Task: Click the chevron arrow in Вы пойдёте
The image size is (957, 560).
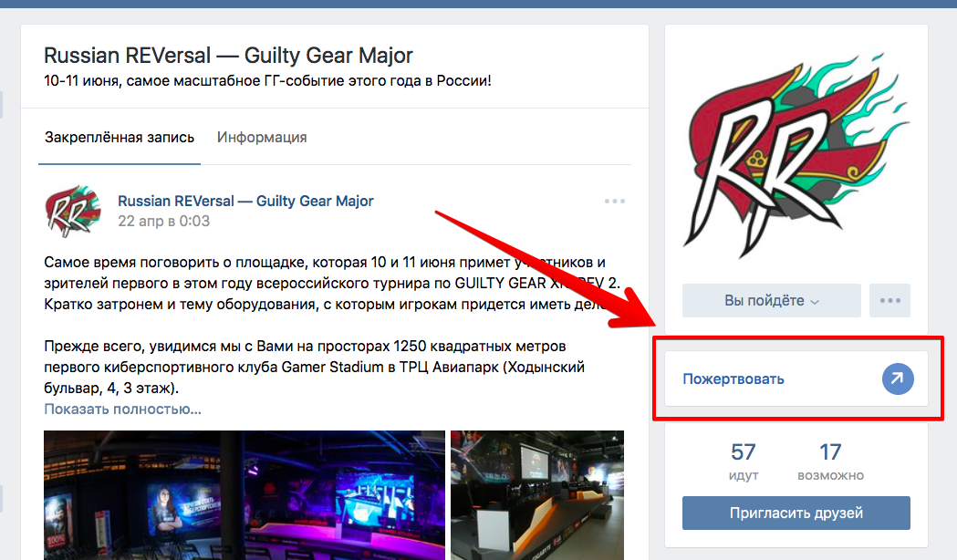Action: [x=814, y=301]
